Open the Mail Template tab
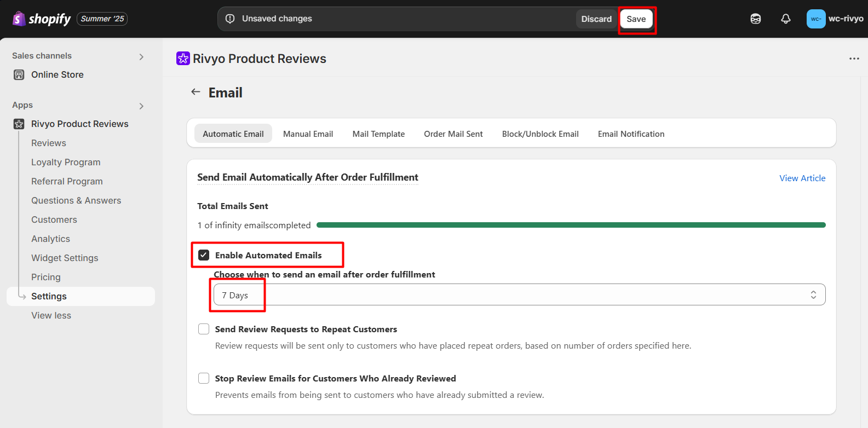The height and width of the screenshot is (428, 868). 378,134
